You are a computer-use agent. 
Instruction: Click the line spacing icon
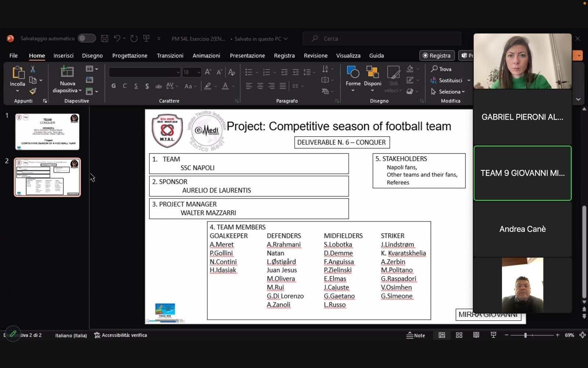pos(307,72)
